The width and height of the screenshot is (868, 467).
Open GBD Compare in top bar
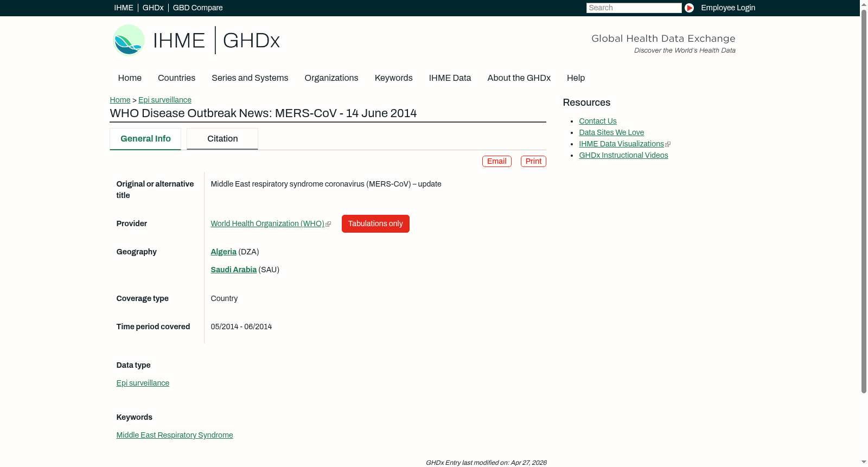198,8
